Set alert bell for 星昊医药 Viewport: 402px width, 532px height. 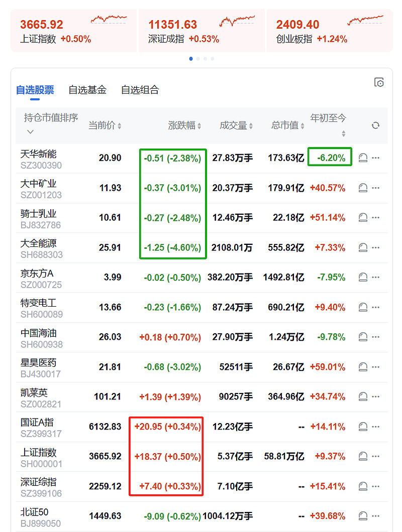[363, 367]
